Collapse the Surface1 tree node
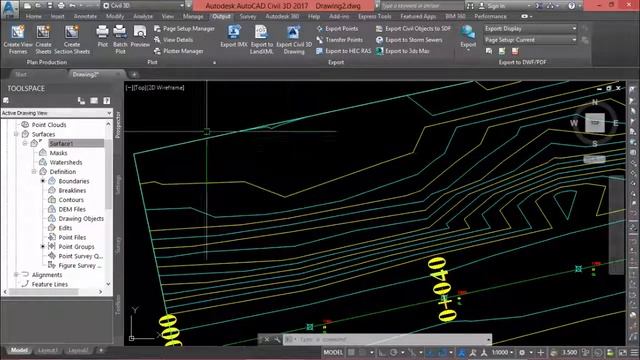 click(25, 143)
